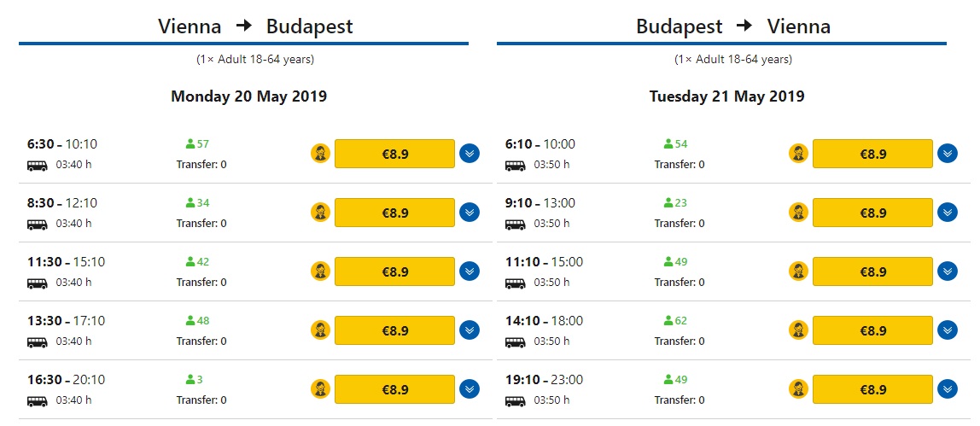Expand details of the 6:30 Vienna trip
980x426 pixels.
click(x=470, y=154)
